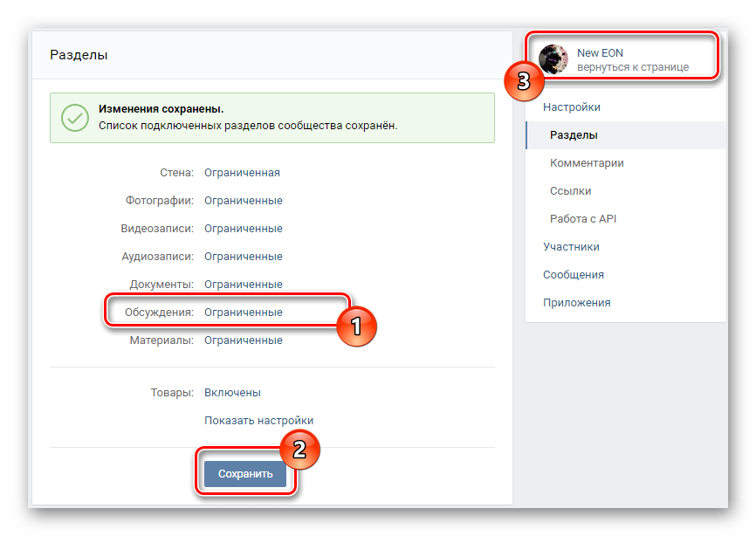Open the Приложения section
756x536 pixels.
click(x=579, y=302)
